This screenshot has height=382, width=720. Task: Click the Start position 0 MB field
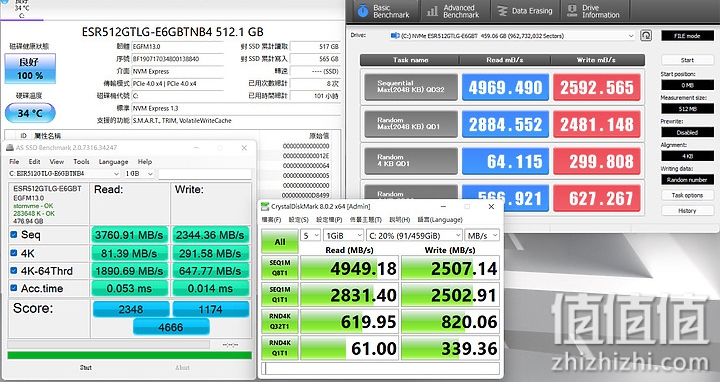tap(687, 85)
